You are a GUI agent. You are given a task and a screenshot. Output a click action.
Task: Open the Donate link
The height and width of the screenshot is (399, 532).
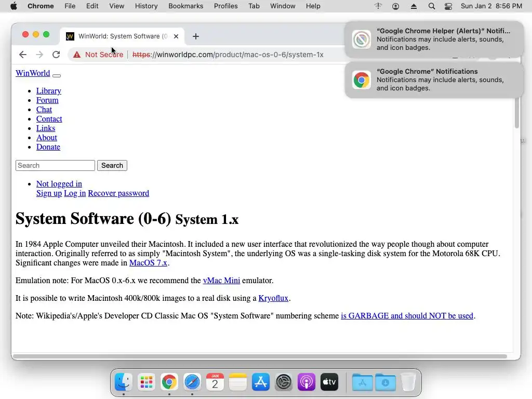click(x=48, y=147)
